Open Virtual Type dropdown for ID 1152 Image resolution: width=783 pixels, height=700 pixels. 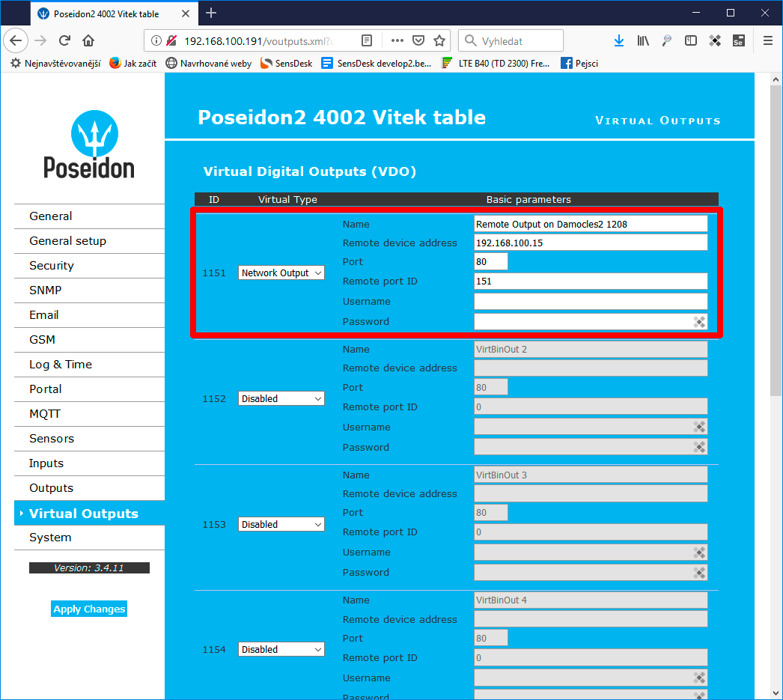(281, 398)
